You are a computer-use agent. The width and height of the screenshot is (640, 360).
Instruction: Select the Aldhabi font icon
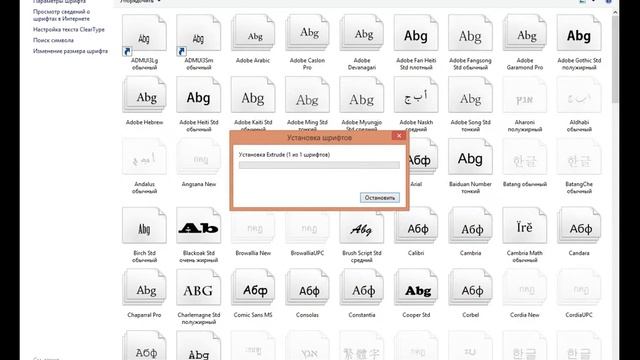pyautogui.click(x=579, y=95)
